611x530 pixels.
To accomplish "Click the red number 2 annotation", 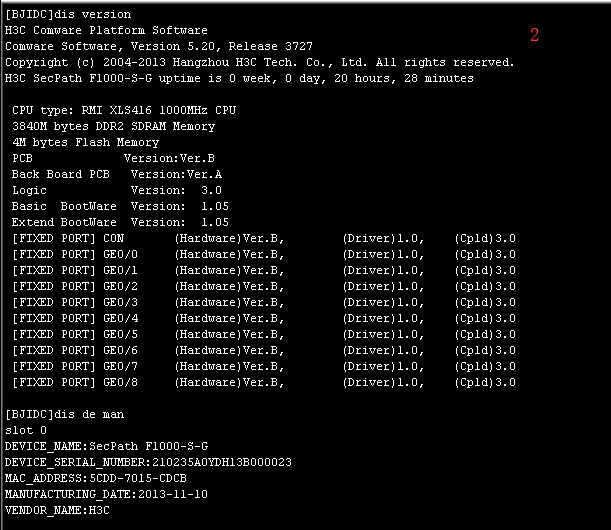I will (534, 35).
